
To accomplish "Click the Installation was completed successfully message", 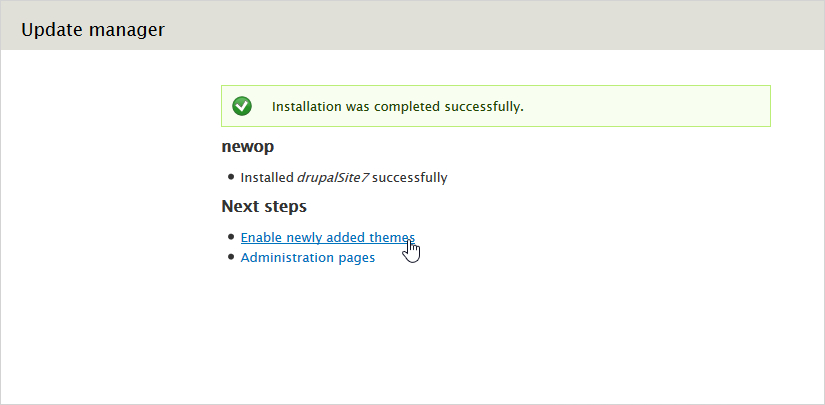I will (x=398, y=106).
